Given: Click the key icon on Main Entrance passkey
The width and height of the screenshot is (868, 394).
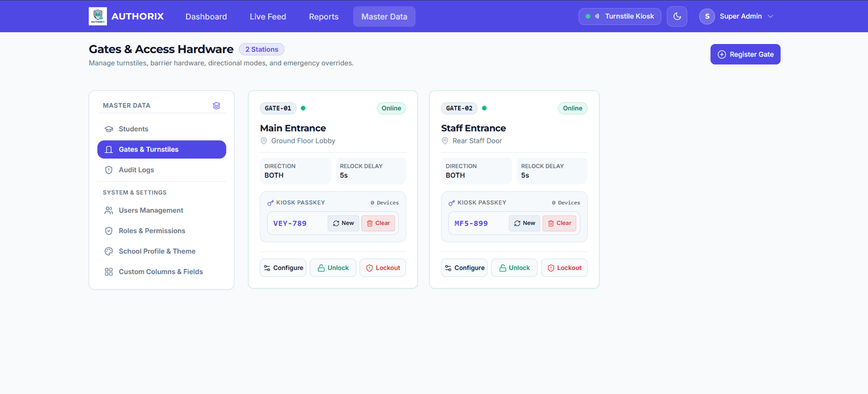Looking at the screenshot, I should (x=271, y=203).
